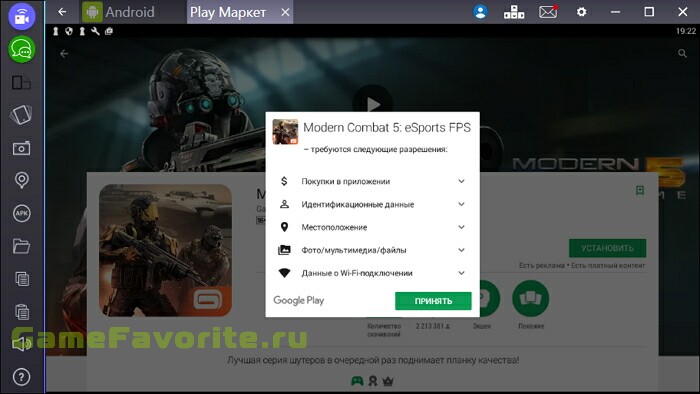The image size is (700, 394).
Task: Open the location pin tool in sidebar
Action: pos(21,180)
